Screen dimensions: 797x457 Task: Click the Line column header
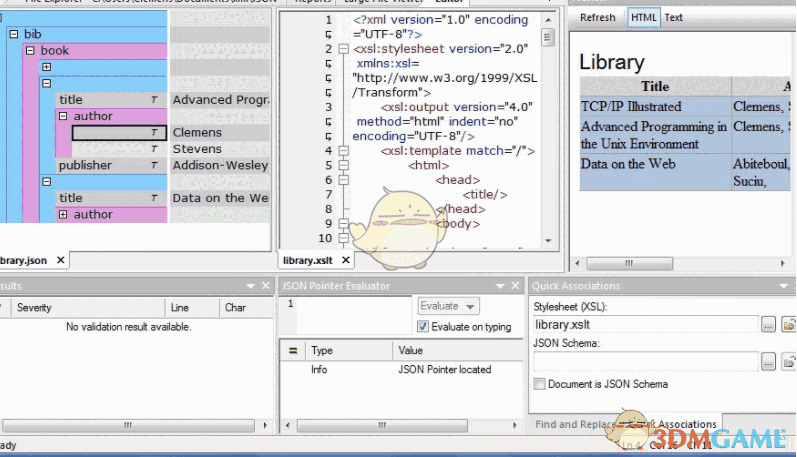point(192,308)
